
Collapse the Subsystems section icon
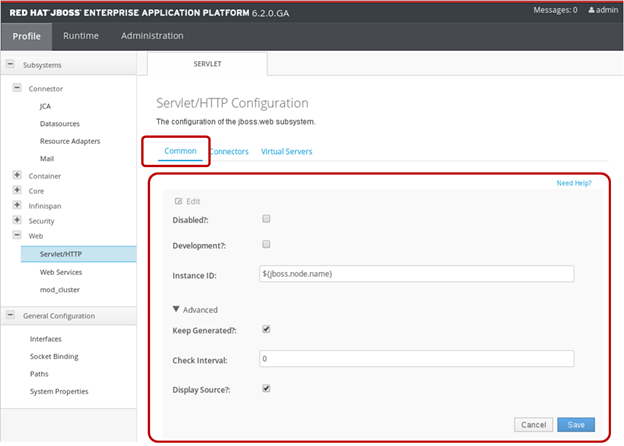pyautogui.click(x=11, y=65)
